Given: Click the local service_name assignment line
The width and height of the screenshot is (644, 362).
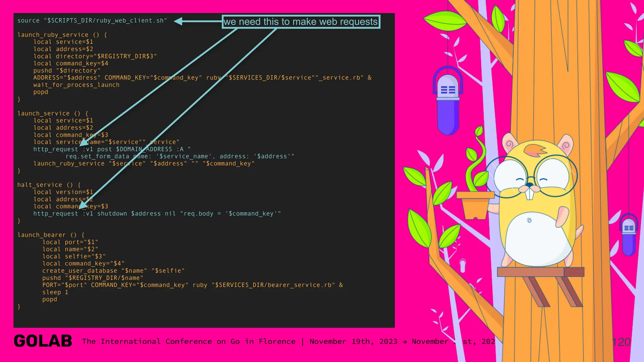Looking at the screenshot, I should [x=106, y=142].
